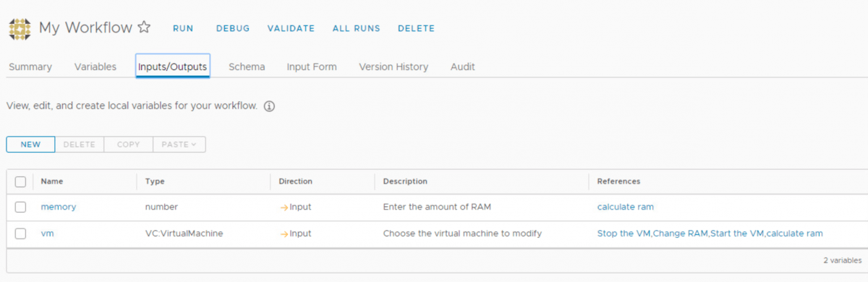This screenshot has height=282, width=868.
Task: Click 'Choose the virtual machine to modify' description
Action: point(462,234)
